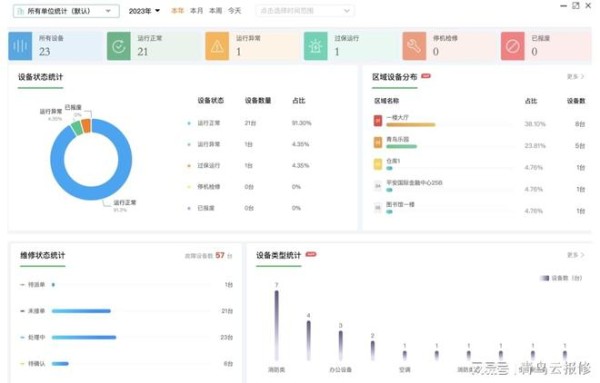
Task: Click the 一楼大厅 progress bar
Action: pos(411,125)
